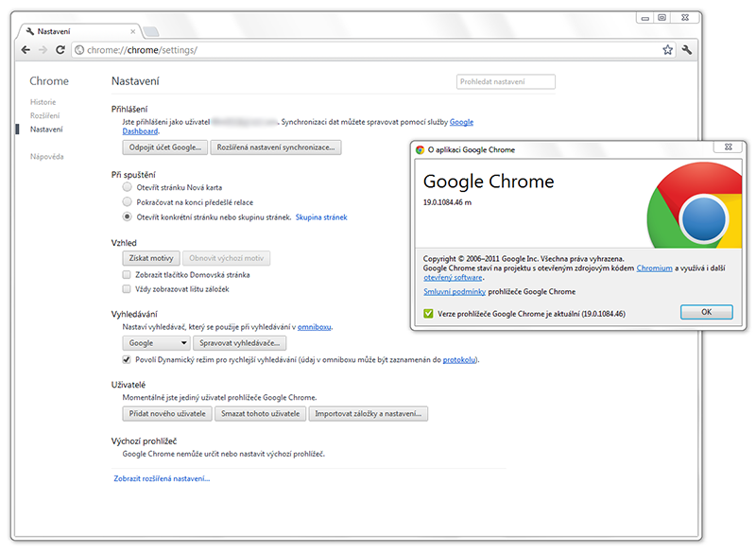Click the large Chrome logo in About dialog
The height and width of the screenshot is (553, 756).
pyautogui.click(x=696, y=207)
